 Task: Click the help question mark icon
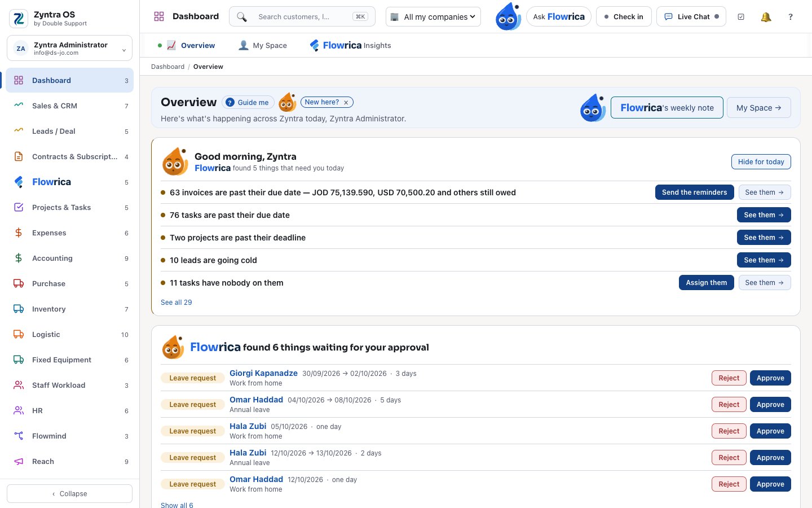pos(791,17)
